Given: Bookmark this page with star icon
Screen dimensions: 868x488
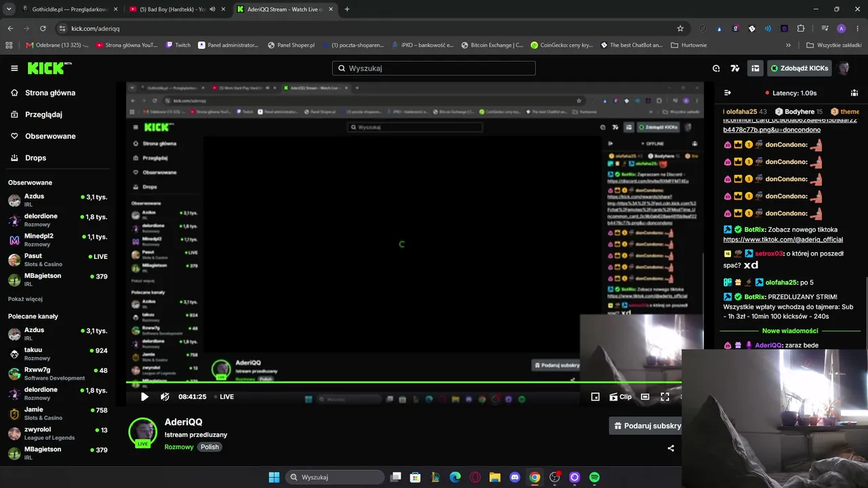Looking at the screenshot, I should click(x=680, y=28).
